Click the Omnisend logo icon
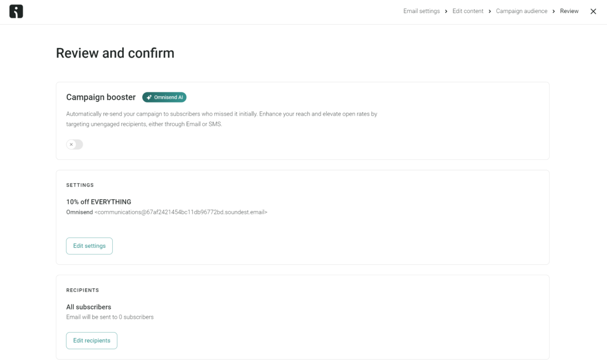 pyautogui.click(x=16, y=11)
